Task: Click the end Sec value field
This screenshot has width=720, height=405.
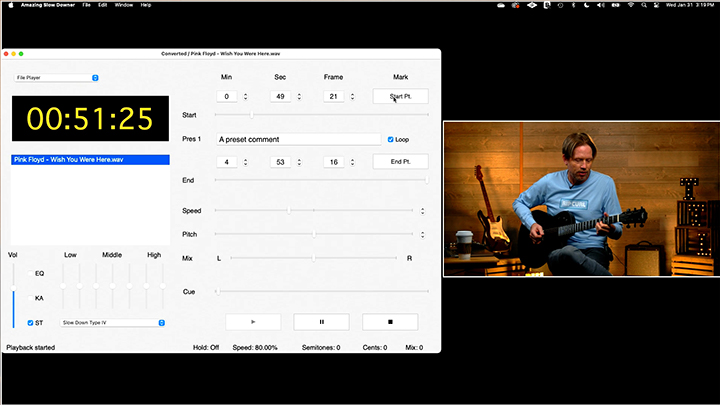Action: tap(280, 162)
